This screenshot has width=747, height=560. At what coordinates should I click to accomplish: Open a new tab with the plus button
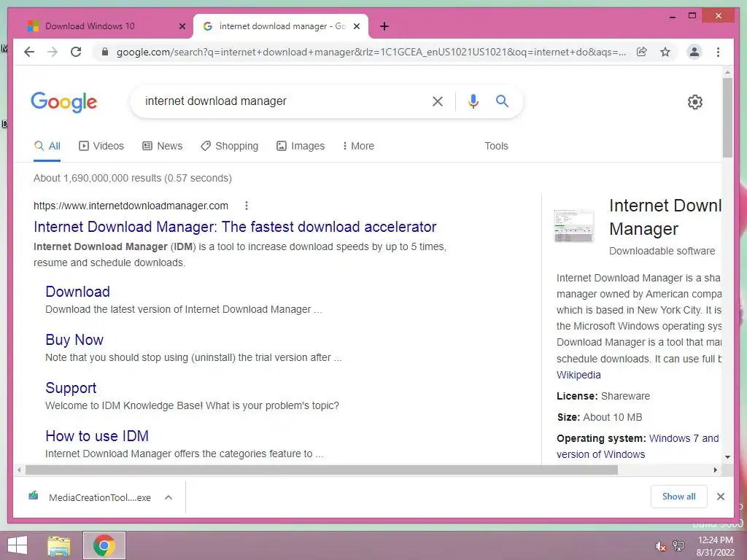pos(384,26)
